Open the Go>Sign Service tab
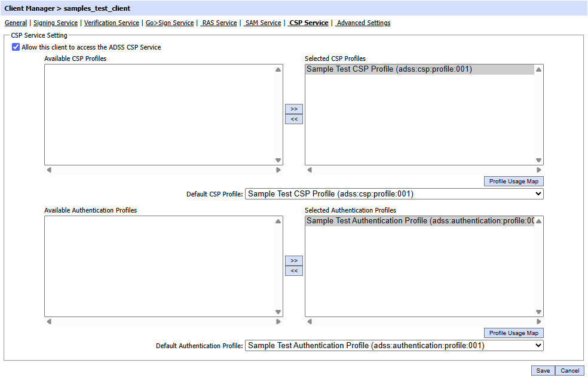This screenshot has width=588, height=378. point(170,23)
